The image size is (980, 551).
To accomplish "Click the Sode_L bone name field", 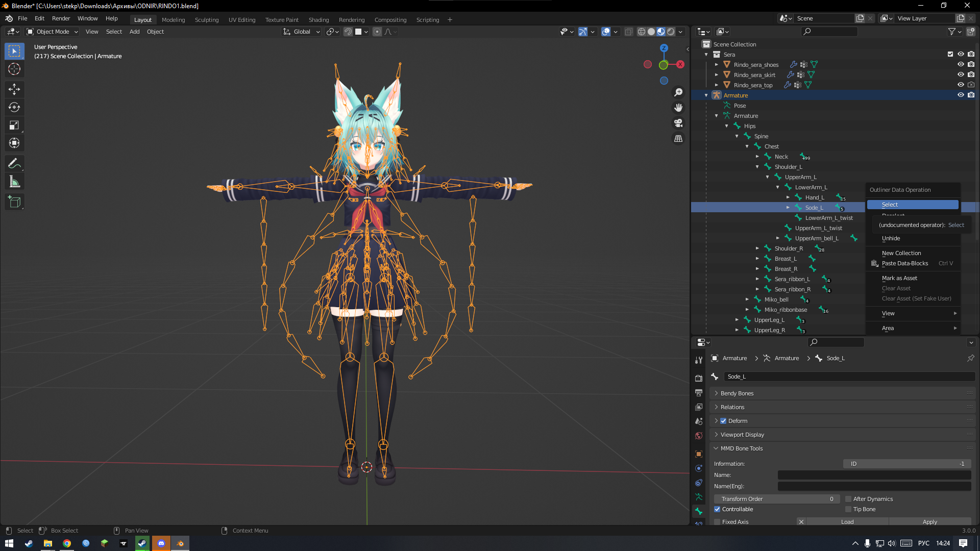I will coord(847,377).
